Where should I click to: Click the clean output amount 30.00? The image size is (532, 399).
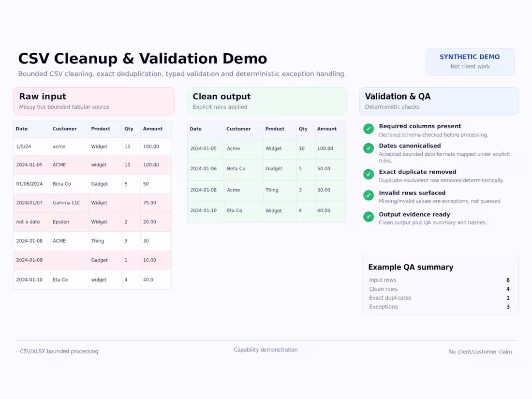[324, 190]
